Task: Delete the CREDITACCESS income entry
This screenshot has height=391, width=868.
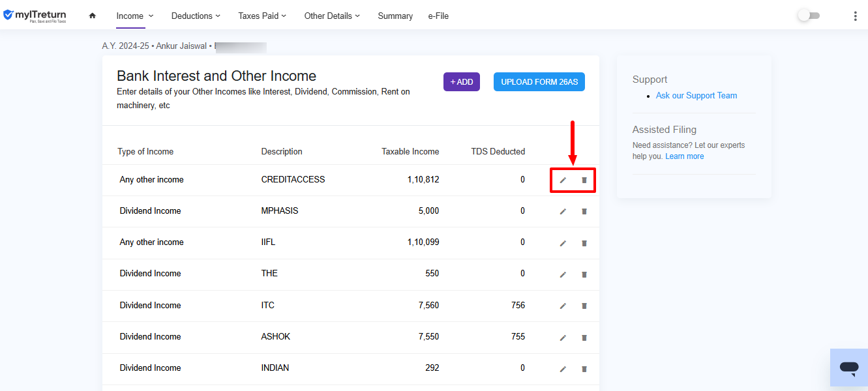Action: click(584, 180)
